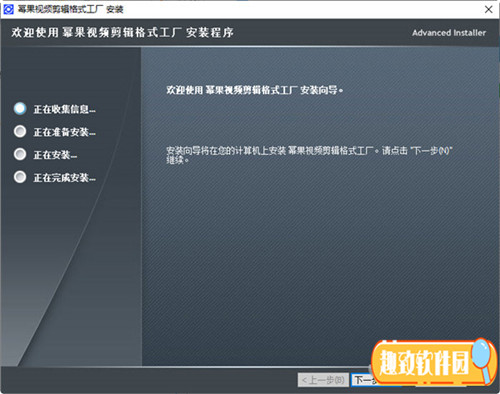
Task: Select the 正在安装 step indicator
Action: coord(20,154)
